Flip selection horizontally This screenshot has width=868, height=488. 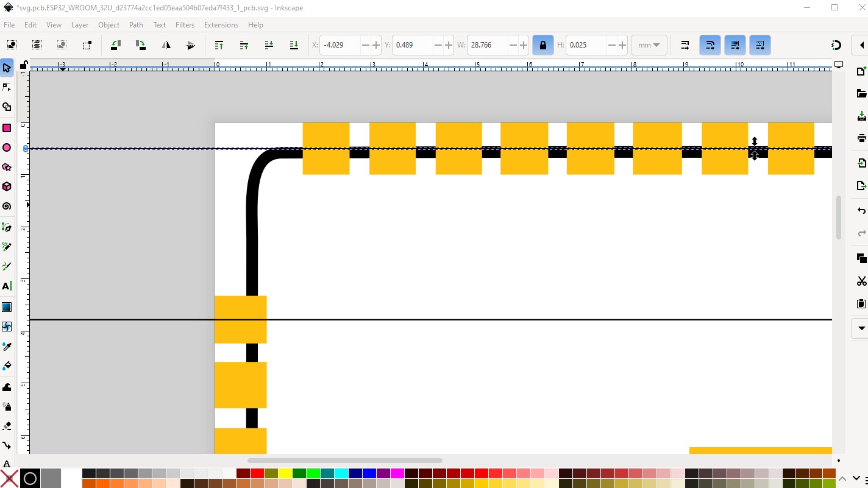(x=166, y=45)
